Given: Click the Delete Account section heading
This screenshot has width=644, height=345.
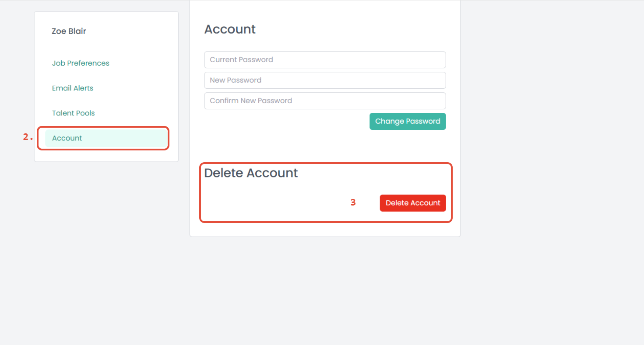Looking at the screenshot, I should coord(251,173).
